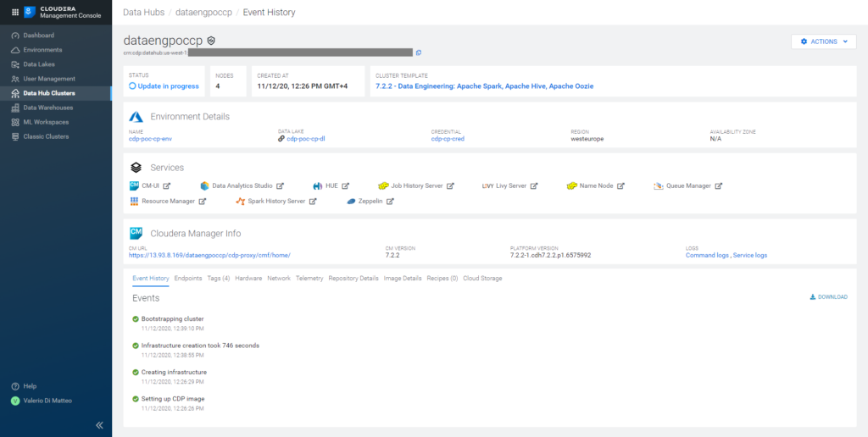Select Infrastructure creation took 746 seconds event
Viewport: 868px width, 437px height.
point(200,346)
